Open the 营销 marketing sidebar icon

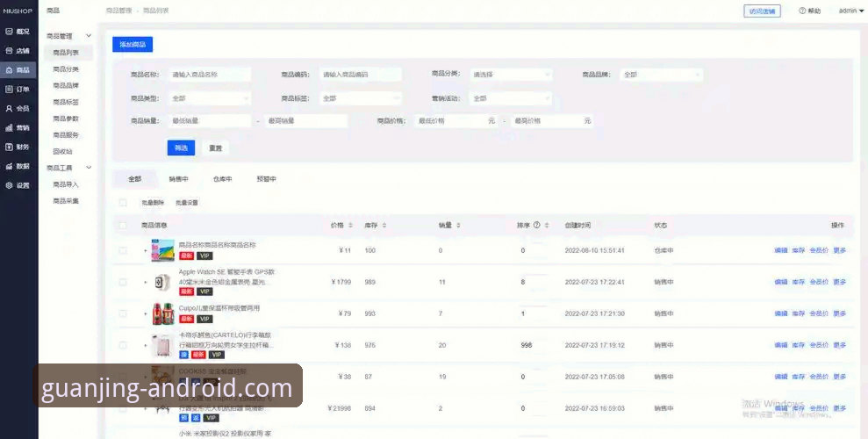click(x=9, y=128)
